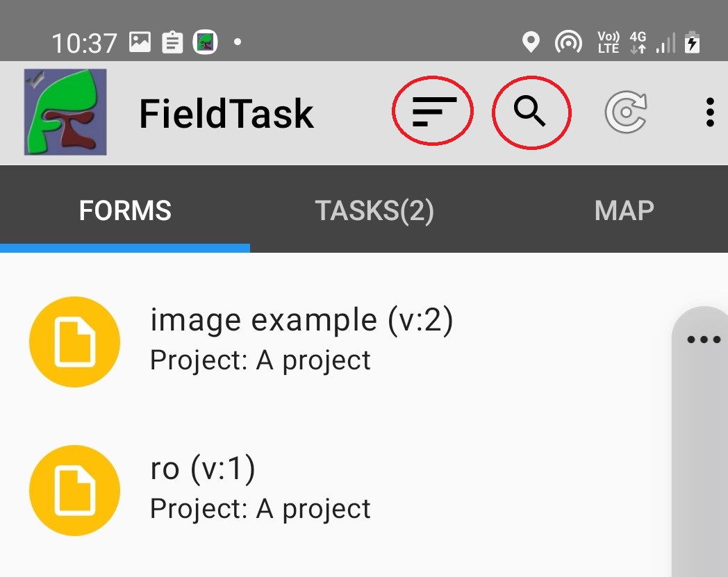
Task: Open the three-dot overflow menu
Action: tap(709, 112)
